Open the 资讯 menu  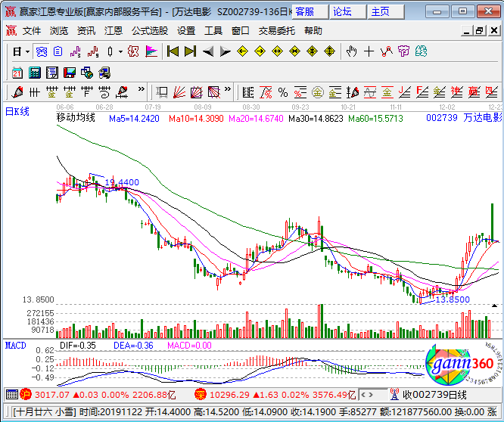click(86, 31)
